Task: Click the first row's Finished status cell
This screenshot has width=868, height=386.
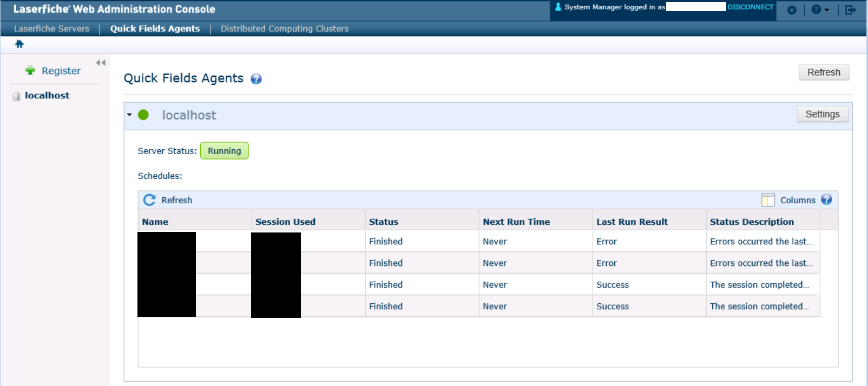Action: coord(422,241)
